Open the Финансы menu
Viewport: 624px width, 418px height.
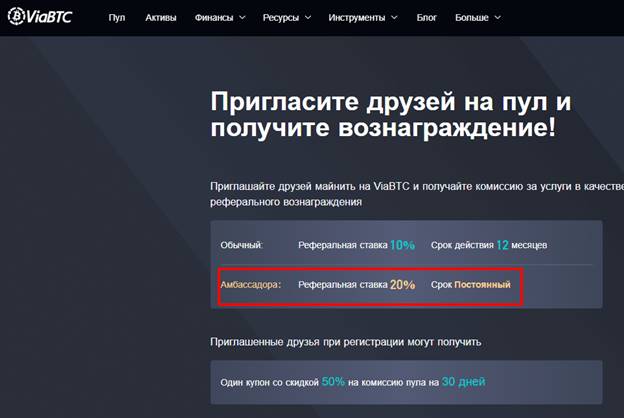(x=214, y=18)
